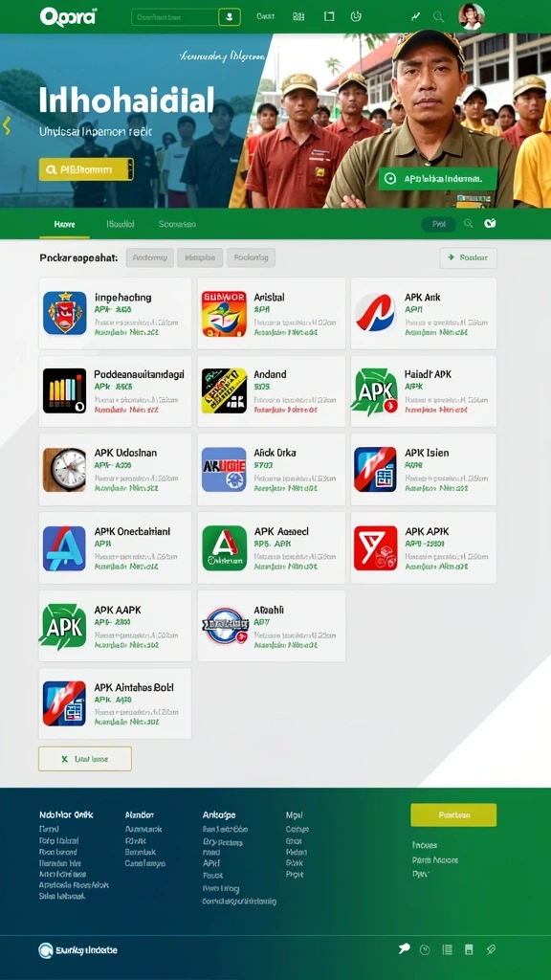Click the Sonlaer arrow button beside the filters
The width and height of the screenshot is (551, 980).
(469, 257)
